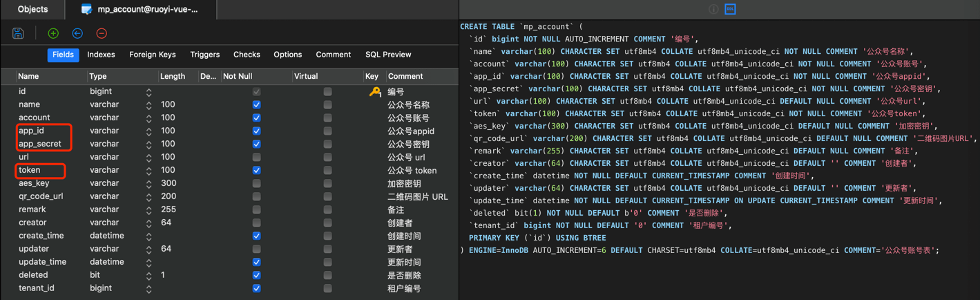
Task: Expand type selector for create_time field
Action: (x=148, y=236)
